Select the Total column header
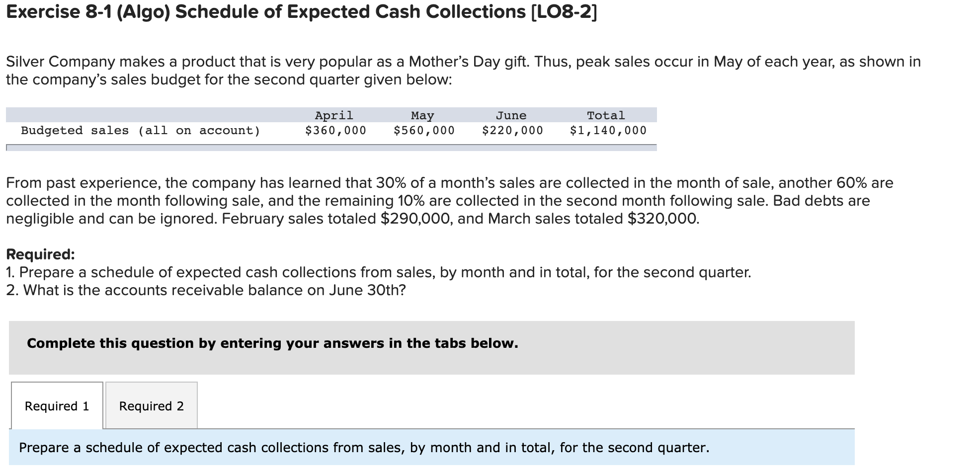Image resolution: width=980 pixels, height=475 pixels. [x=605, y=115]
